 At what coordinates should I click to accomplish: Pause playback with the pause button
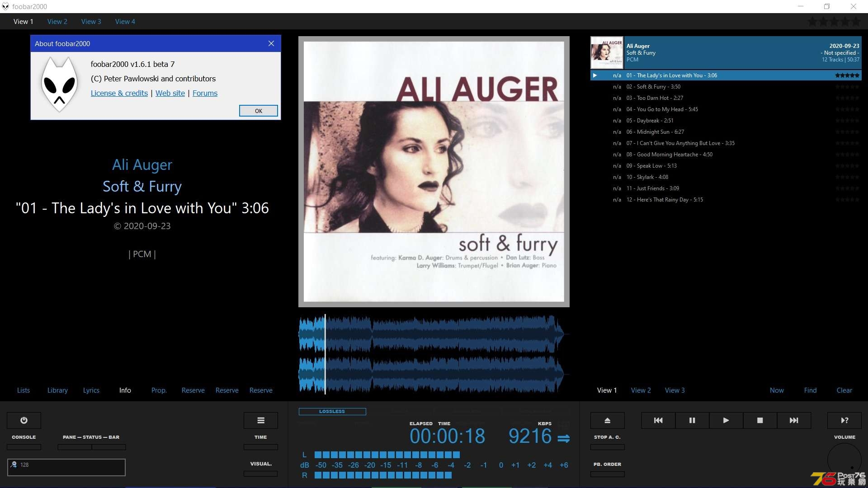692,420
